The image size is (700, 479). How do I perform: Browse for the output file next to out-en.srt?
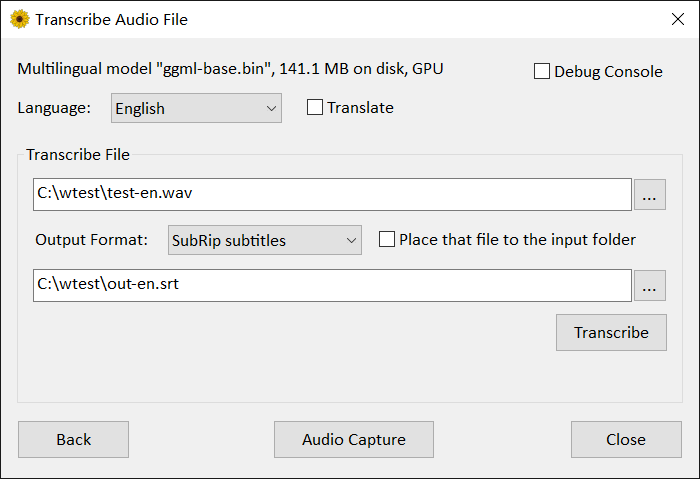pyautogui.click(x=650, y=285)
